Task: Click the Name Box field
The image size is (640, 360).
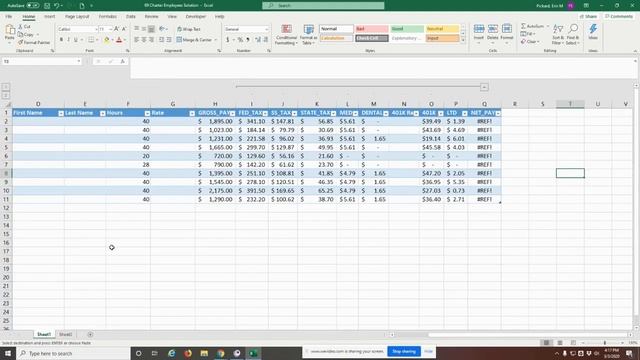Action: point(39,61)
